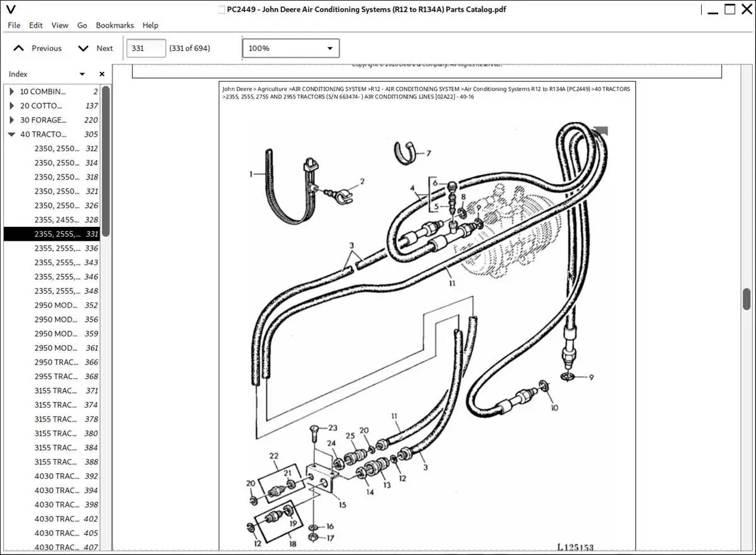Select index entry 4030 TRAC... page 398
The image size is (756, 555).
52,505
